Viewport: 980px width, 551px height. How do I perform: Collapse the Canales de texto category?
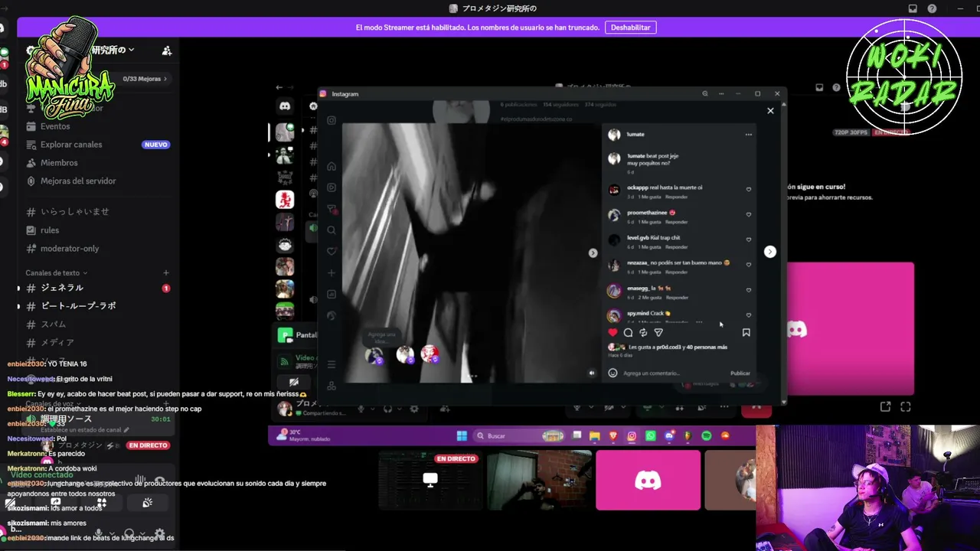56,273
